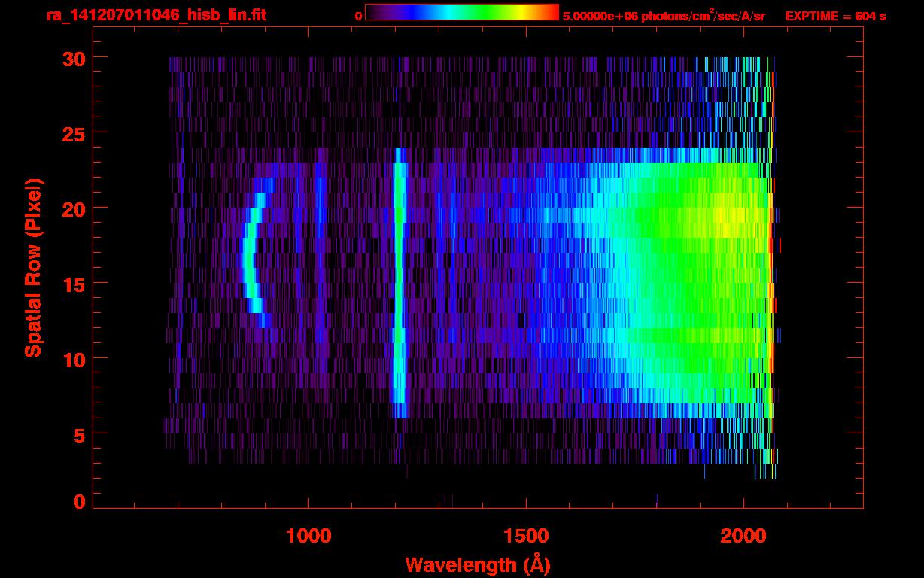The image size is (924, 578).
Task: Click the 5.00000e+06 photons/cm²/sec/A/sr label
Action: coord(664,15)
